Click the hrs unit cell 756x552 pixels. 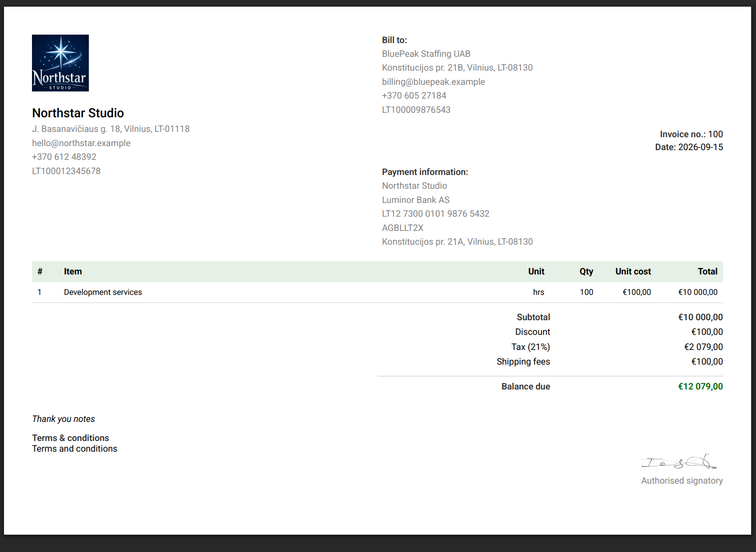[x=539, y=292]
